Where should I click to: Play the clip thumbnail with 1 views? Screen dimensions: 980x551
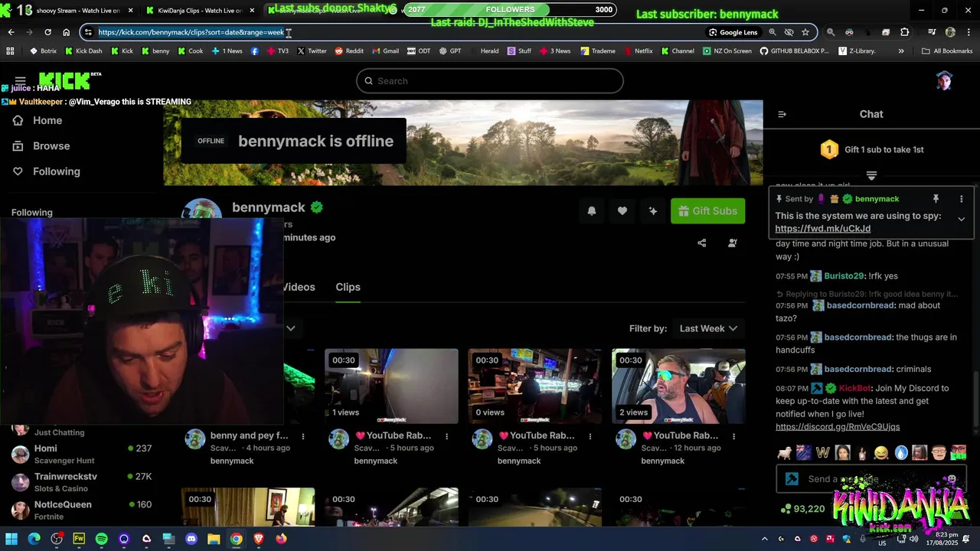(x=391, y=386)
